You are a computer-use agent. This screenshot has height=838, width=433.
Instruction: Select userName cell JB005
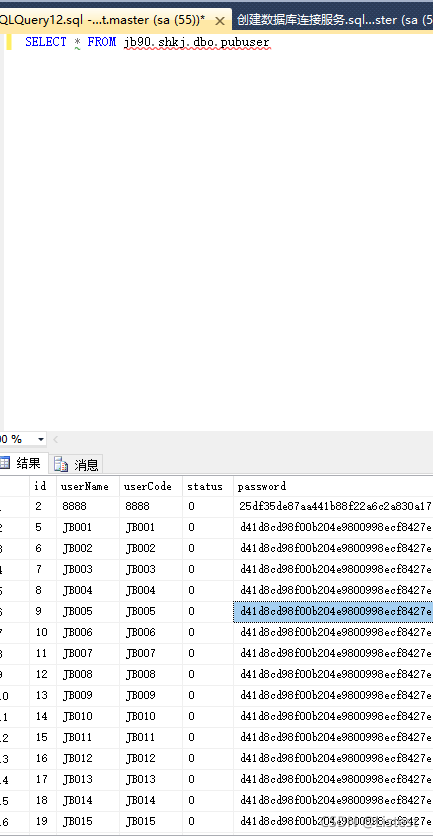point(88,611)
